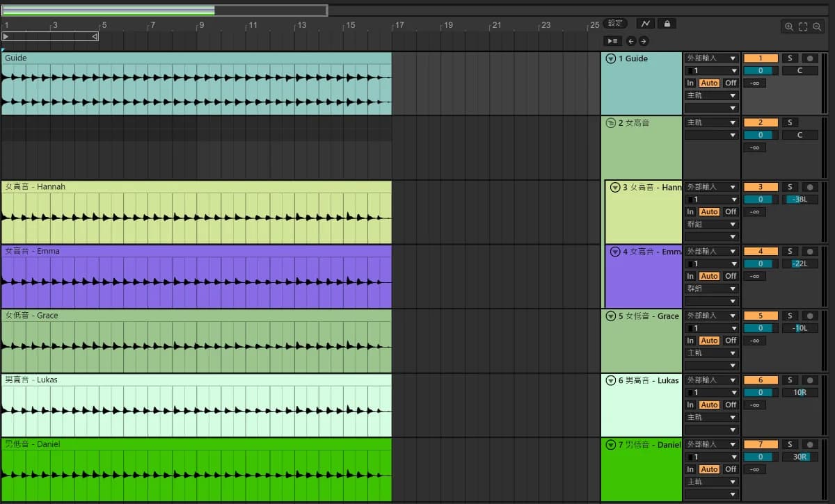Click the 30R pan control on Daniel track
Screen dimensions: 835x504
800,457
